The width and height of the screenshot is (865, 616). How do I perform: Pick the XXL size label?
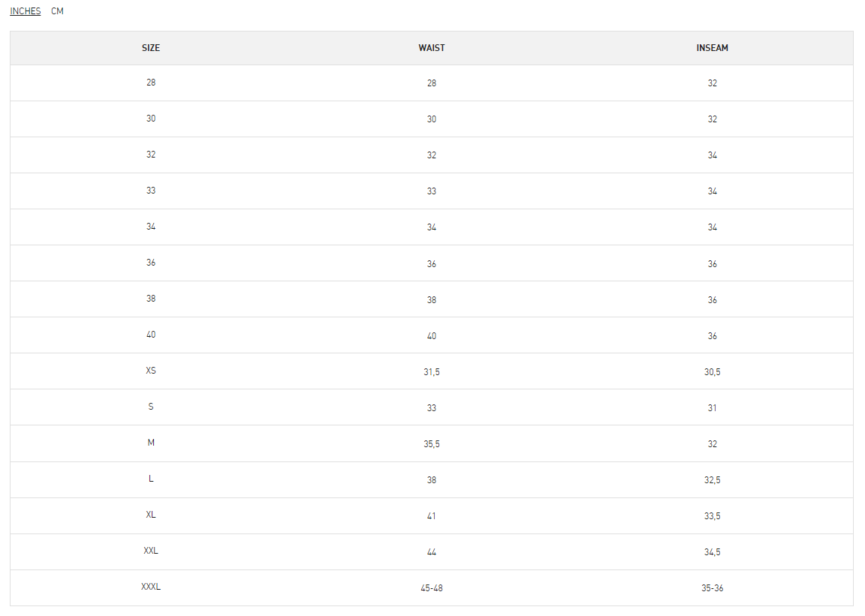coord(151,551)
